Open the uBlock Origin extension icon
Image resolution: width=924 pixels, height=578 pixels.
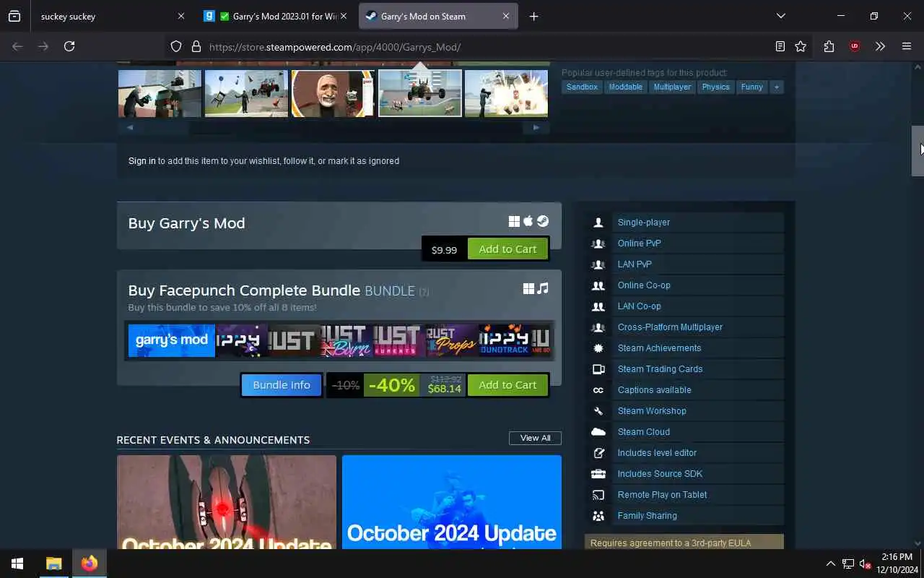point(855,46)
